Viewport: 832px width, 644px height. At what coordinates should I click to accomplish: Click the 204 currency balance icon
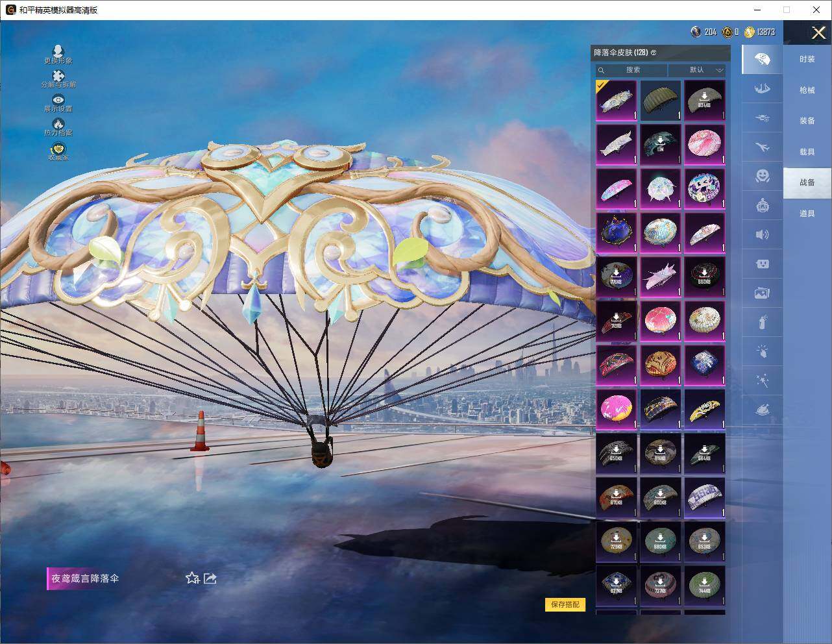click(696, 32)
